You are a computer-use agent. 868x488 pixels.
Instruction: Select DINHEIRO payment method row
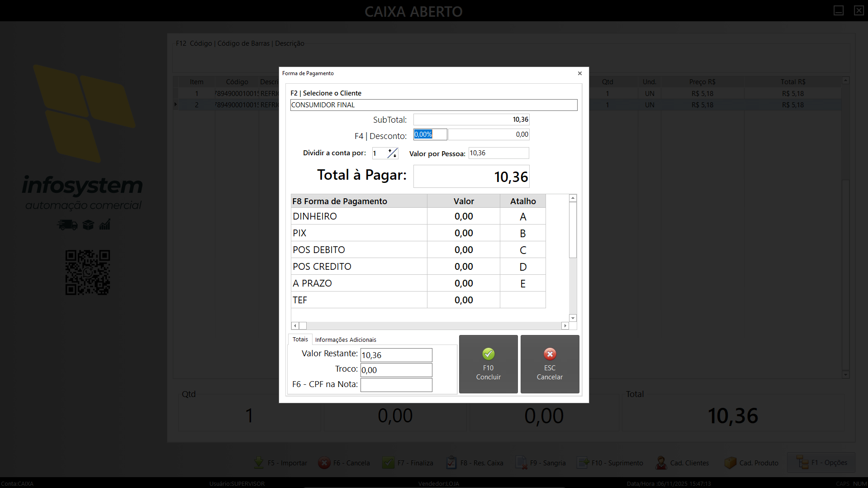pos(359,216)
